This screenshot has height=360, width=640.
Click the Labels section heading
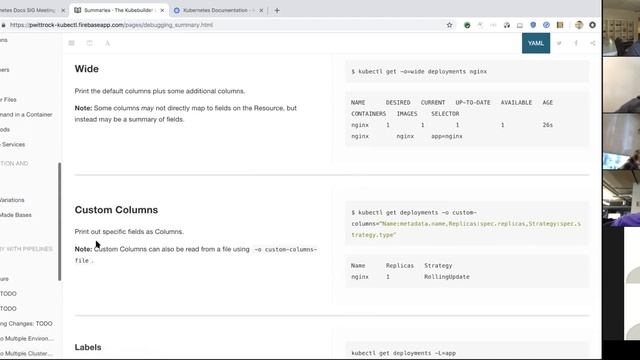pos(88,347)
